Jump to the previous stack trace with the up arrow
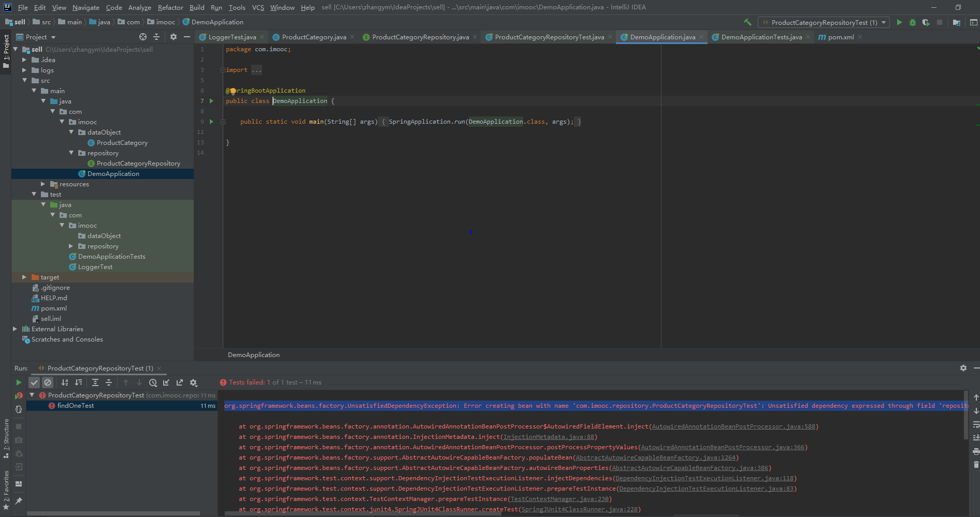This screenshot has width=980, height=517. 976,397
